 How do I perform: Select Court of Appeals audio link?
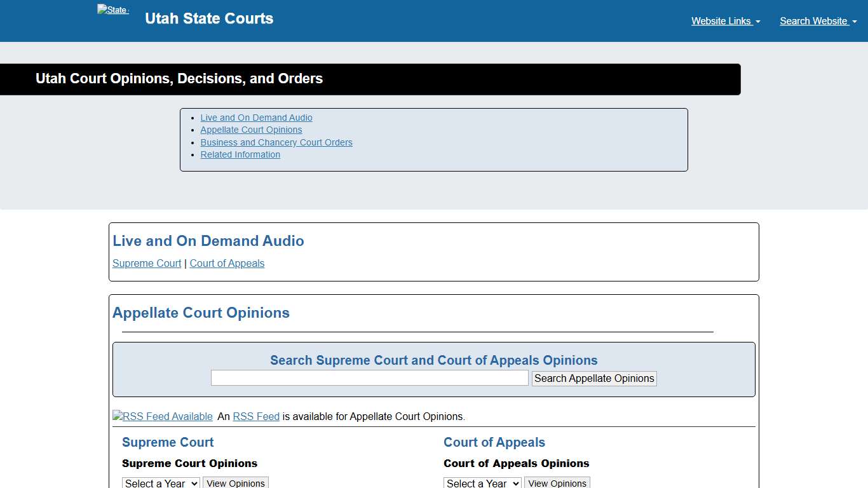pos(227,263)
